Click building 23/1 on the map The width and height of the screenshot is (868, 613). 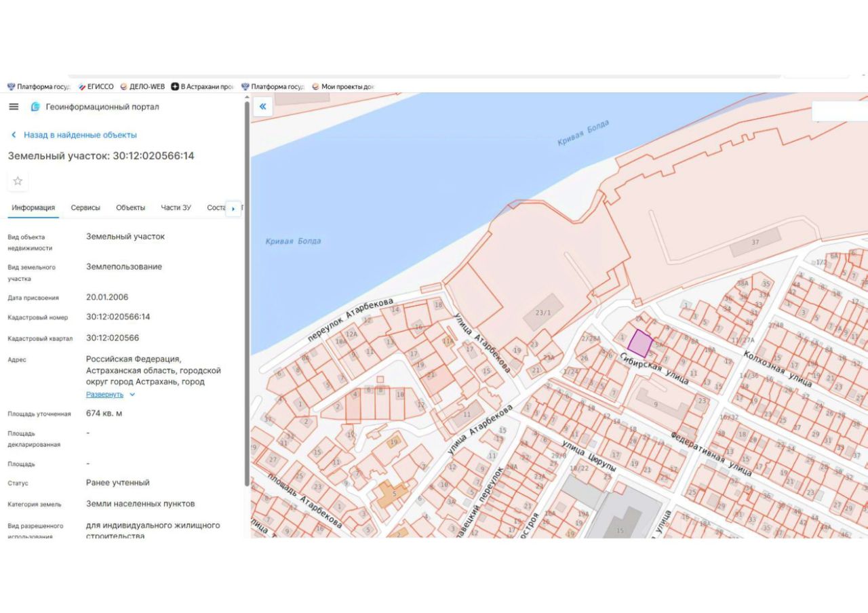click(543, 313)
